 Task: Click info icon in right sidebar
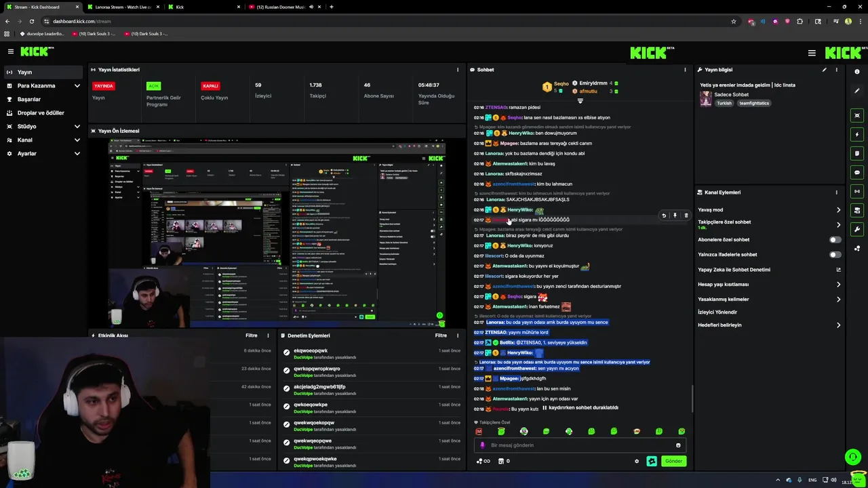coord(857,72)
